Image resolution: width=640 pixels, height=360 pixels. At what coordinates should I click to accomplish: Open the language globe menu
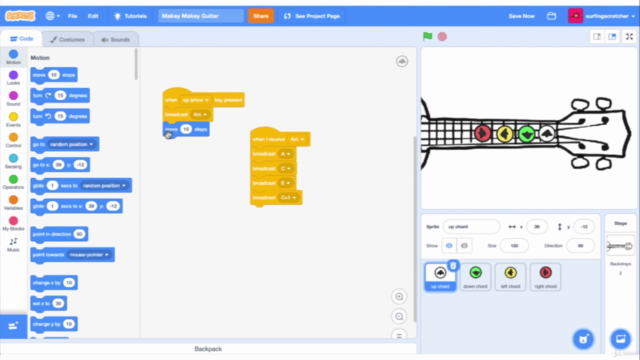53,16
